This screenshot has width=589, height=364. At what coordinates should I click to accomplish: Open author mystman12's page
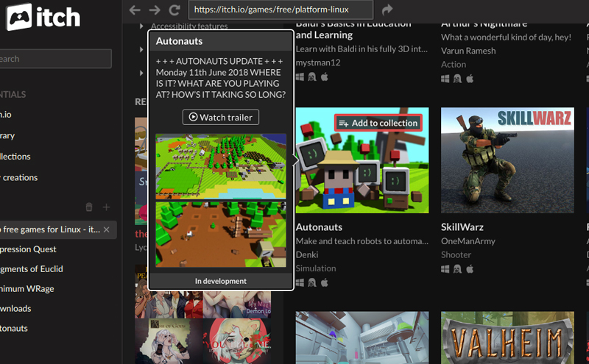tap(318, 63)
